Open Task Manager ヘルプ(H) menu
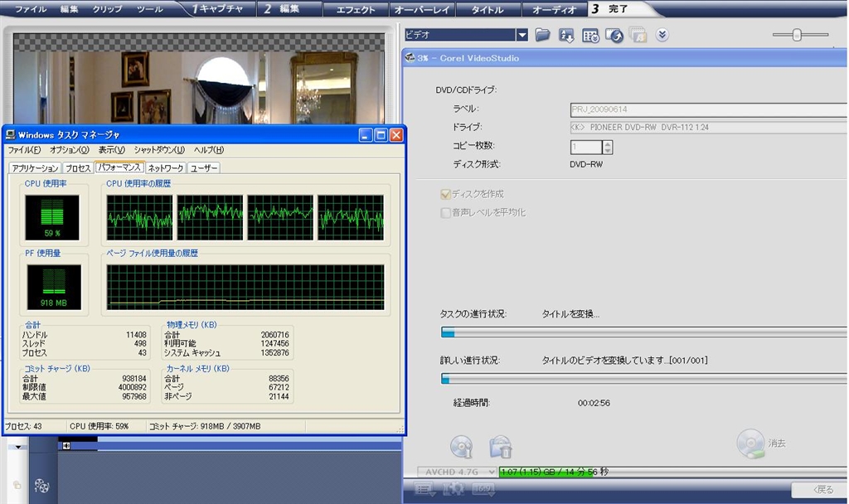 tap(208, 150)
